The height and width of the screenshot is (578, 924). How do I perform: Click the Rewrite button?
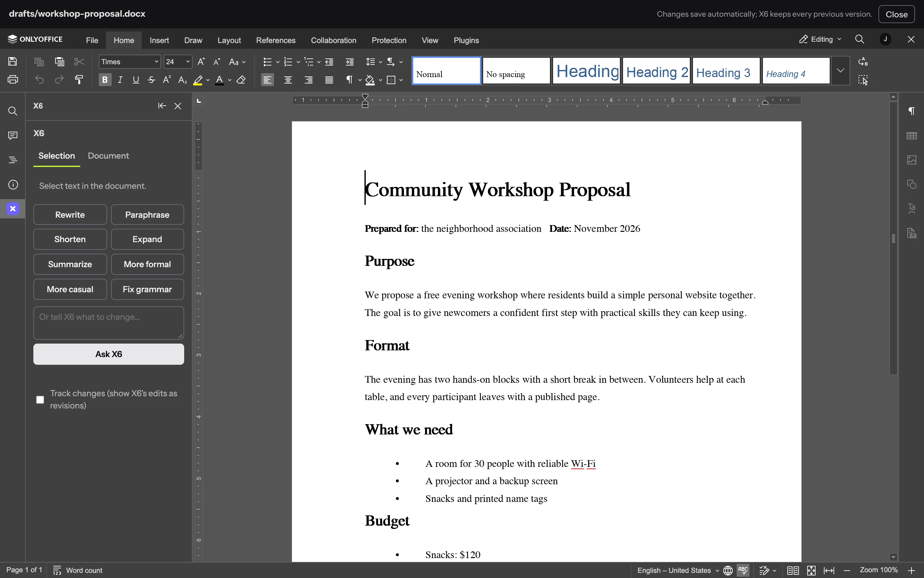coord(70,215)
